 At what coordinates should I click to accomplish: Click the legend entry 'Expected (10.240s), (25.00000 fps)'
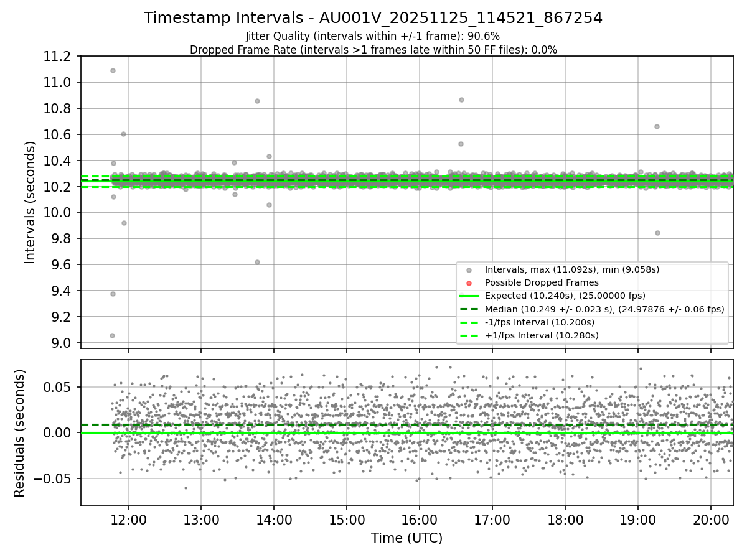click(x=565, y=296)
